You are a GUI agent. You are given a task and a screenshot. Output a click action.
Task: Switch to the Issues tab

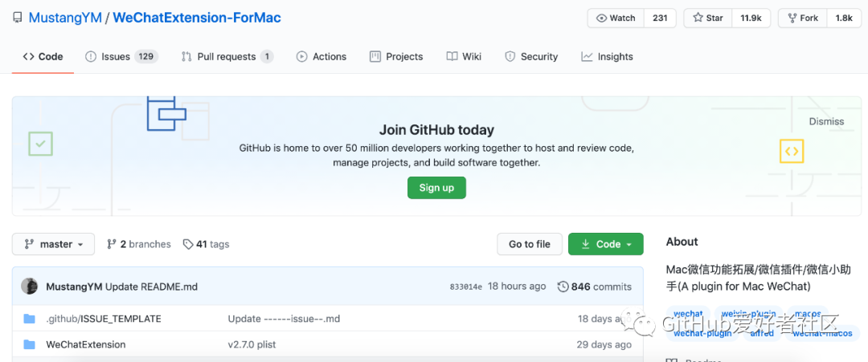tap(121, 56)
